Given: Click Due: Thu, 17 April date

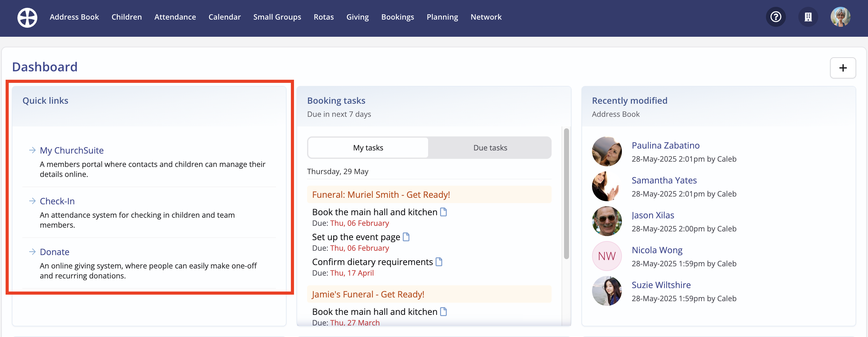Looking at the screenshot, I should click(x=343, y=273).
